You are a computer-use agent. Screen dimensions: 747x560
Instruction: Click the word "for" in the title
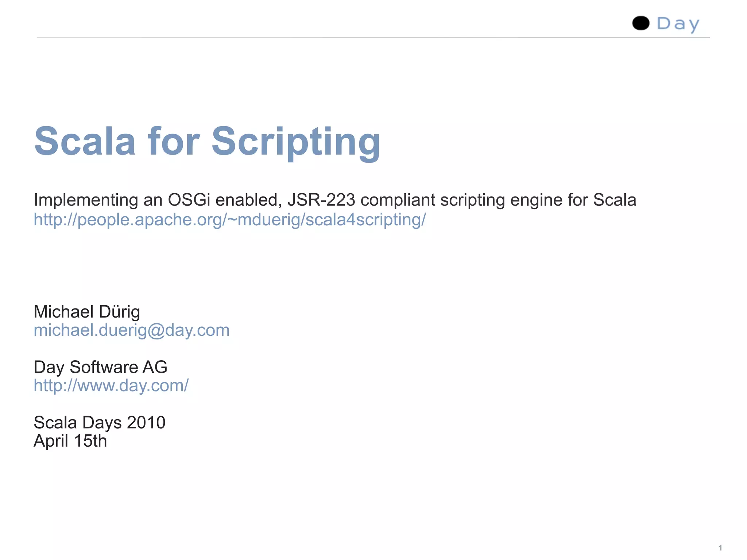(174, 141)
